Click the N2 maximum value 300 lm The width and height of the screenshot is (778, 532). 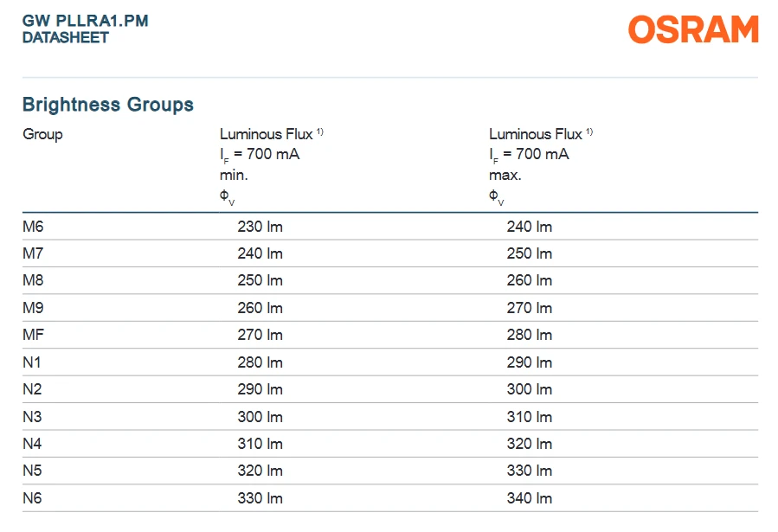tap(530, 389)
